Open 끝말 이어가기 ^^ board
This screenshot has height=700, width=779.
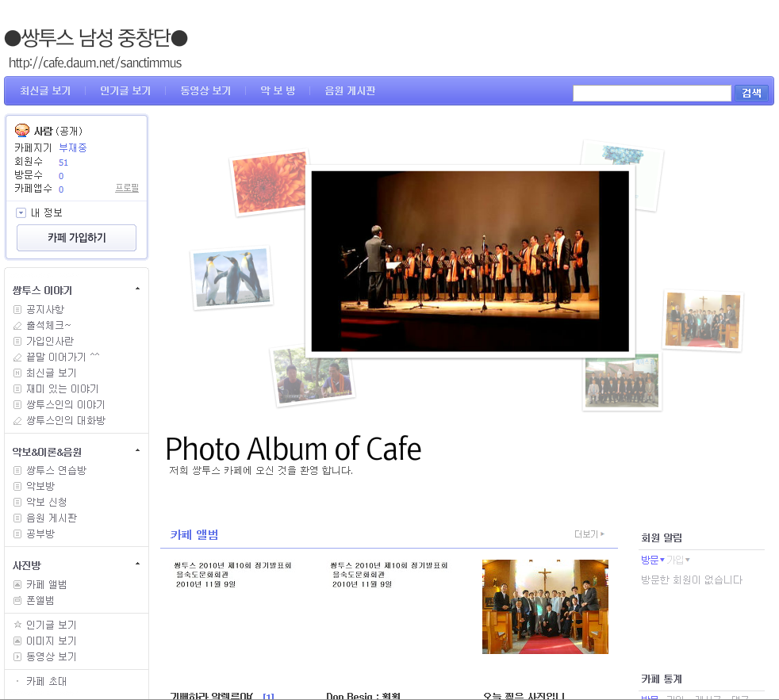coord(63,358)
